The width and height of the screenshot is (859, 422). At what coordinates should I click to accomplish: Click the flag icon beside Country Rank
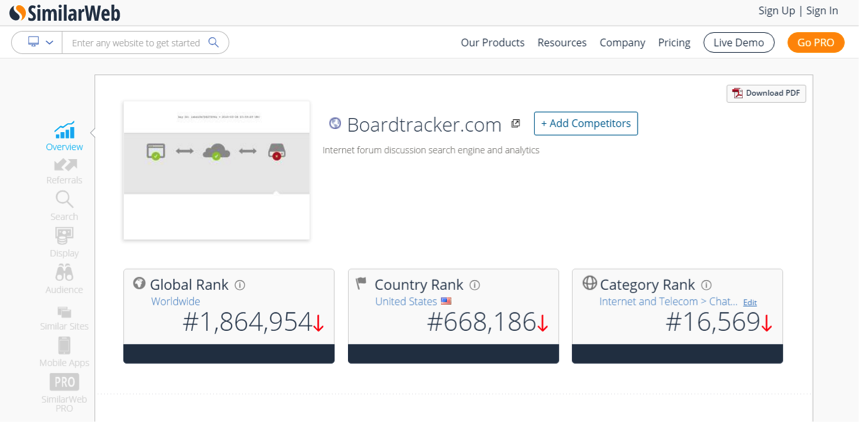point(361,283)
